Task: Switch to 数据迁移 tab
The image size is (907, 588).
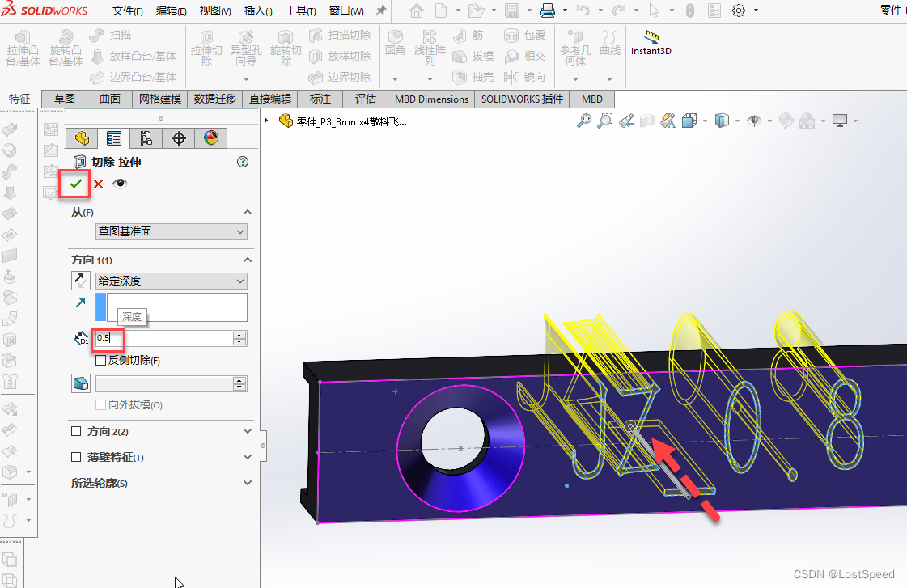Action: coord(215,99)
